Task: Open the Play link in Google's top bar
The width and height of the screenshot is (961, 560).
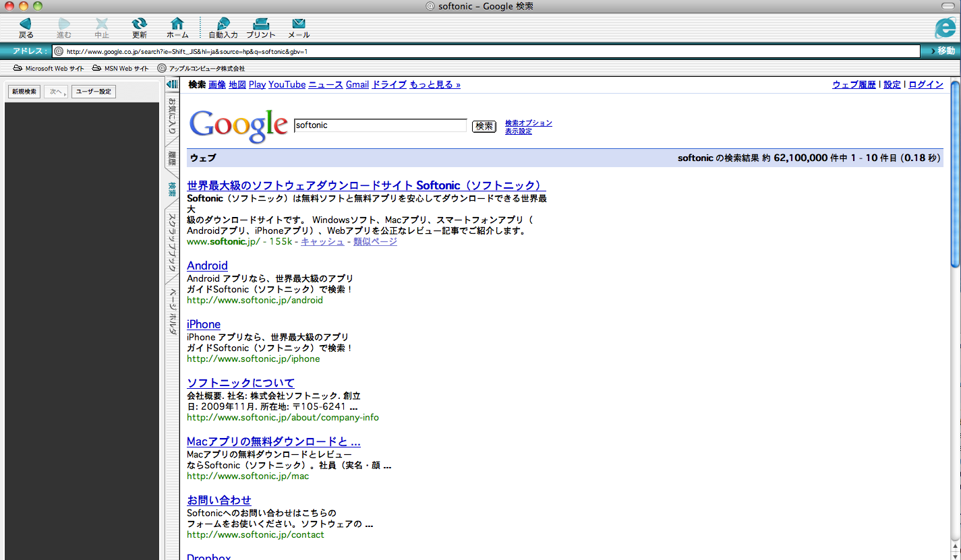Action: 257,85
